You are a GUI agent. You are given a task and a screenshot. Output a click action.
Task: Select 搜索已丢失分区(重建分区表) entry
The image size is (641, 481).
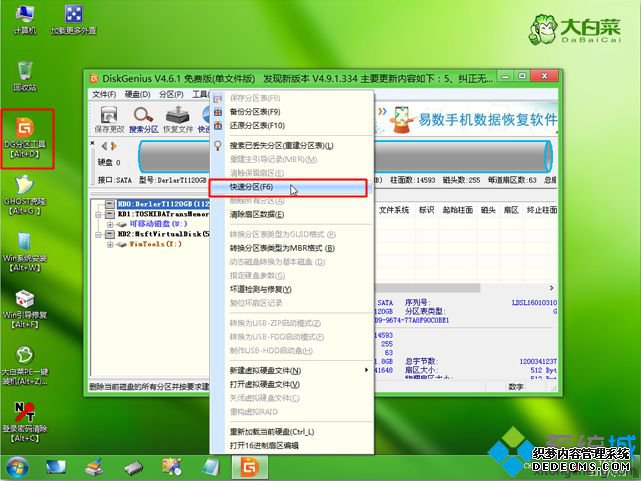click(x=292, y=145)
